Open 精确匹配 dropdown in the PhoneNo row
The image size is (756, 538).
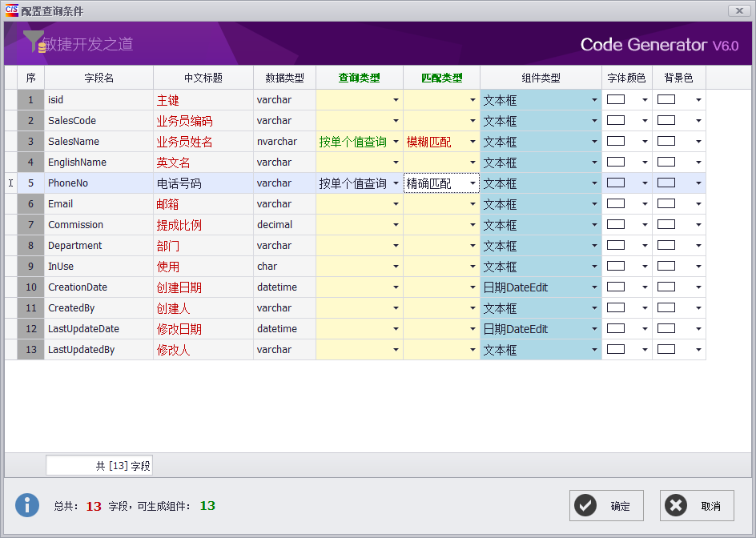point(472,183)
